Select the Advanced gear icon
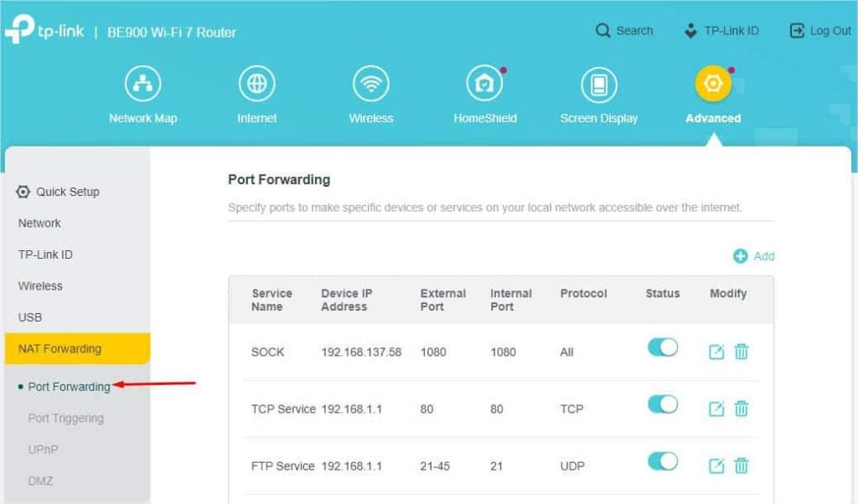The image size is (858, 504). (711, 83)
